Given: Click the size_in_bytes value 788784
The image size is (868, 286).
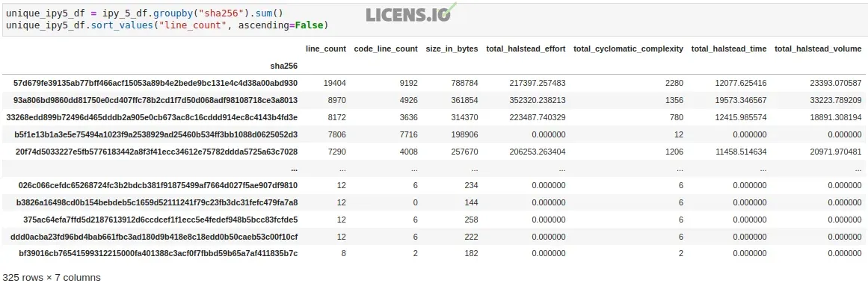Looking at the screenshot, I should pyautogui.click(x=464, y=83).
